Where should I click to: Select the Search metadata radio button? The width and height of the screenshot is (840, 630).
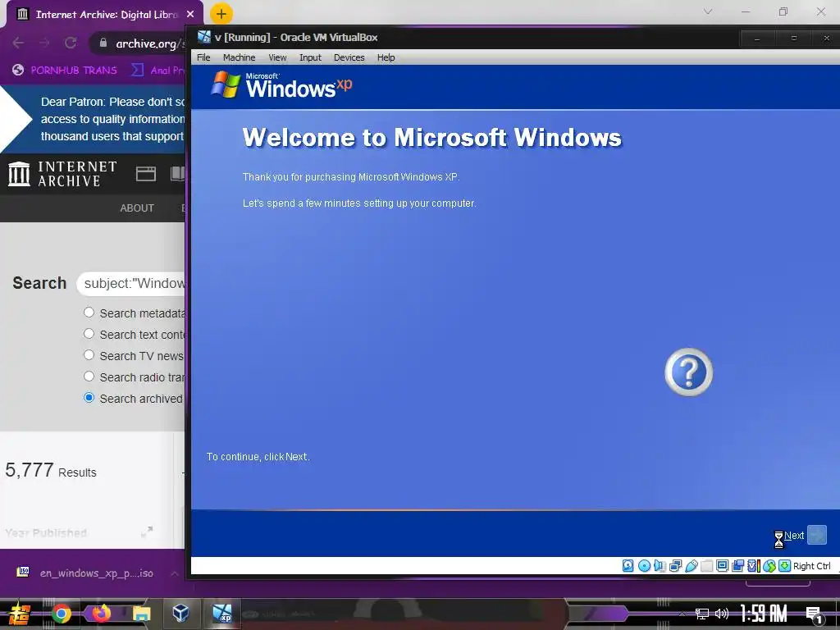[x=89, y=313]
